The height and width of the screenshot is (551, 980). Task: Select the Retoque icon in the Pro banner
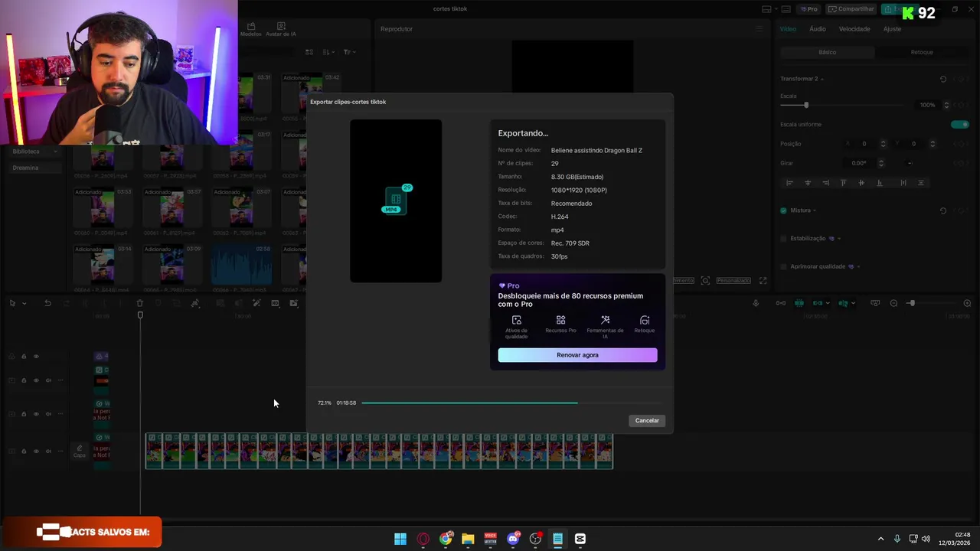tap(645, 320)
